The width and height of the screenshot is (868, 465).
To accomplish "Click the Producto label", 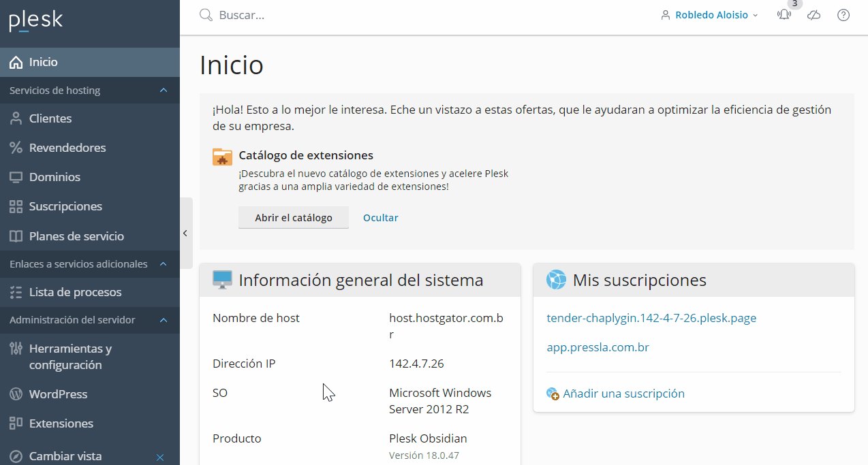I will point(237,438).
